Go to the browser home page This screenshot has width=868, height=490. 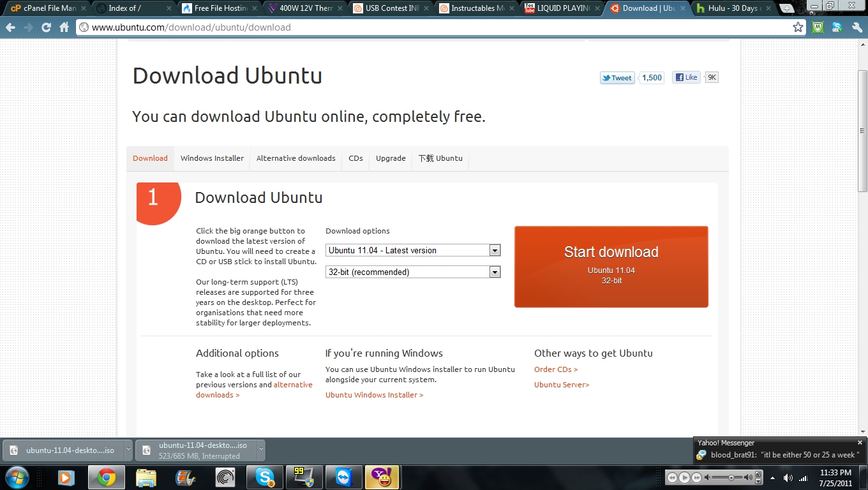point(64,27)
